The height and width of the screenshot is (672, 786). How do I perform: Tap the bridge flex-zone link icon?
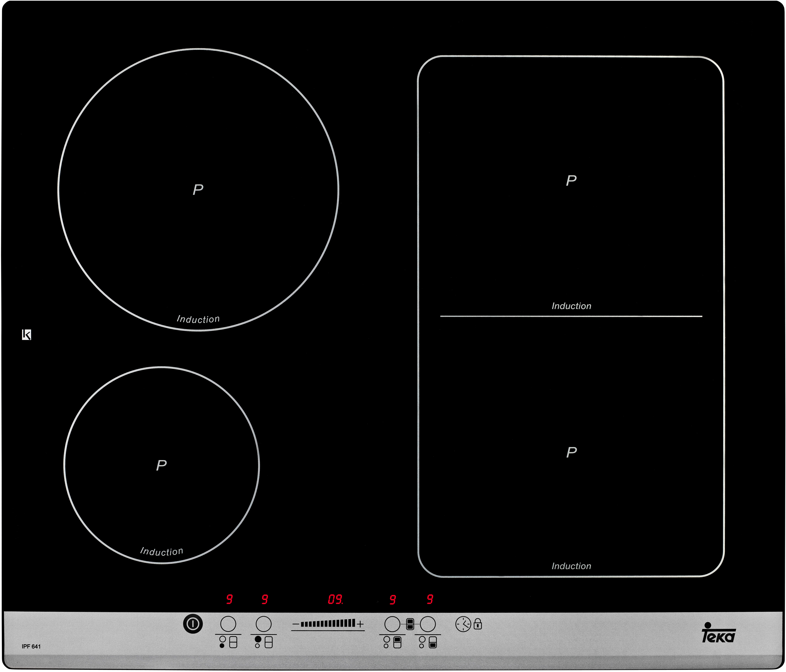tap(410, 624)
